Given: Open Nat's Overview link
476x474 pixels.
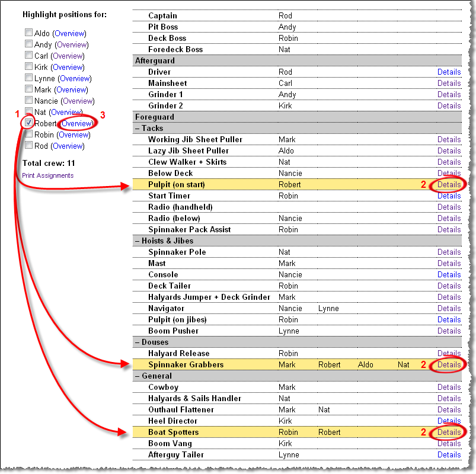Looking at the screenshot, I should point(65,112).
